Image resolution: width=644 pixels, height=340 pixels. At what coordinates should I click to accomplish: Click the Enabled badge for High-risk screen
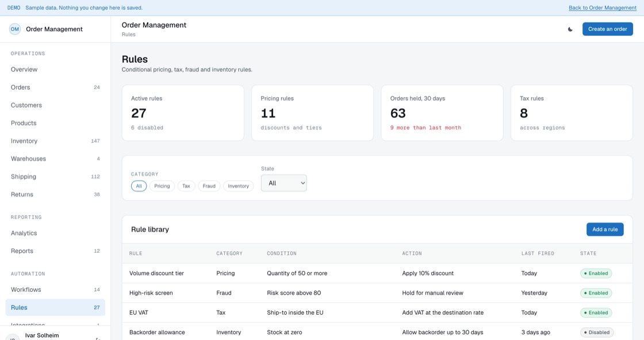point(596,293)
